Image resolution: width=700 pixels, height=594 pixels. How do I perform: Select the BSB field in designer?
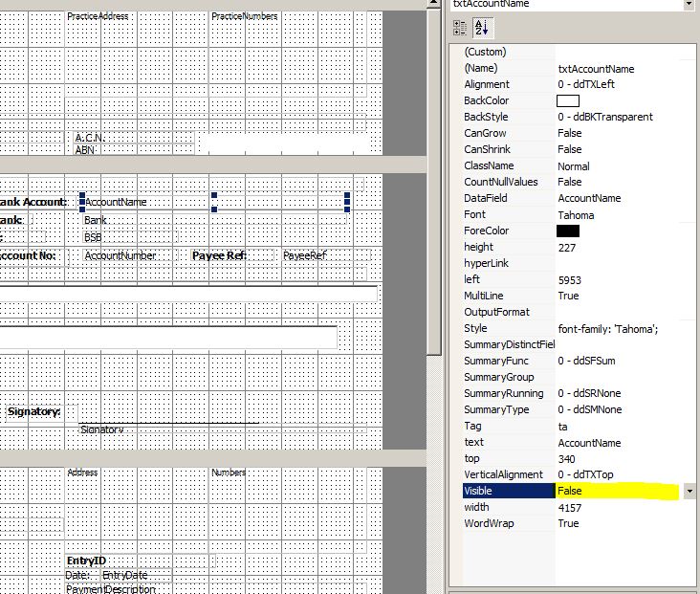click(93, 236)
